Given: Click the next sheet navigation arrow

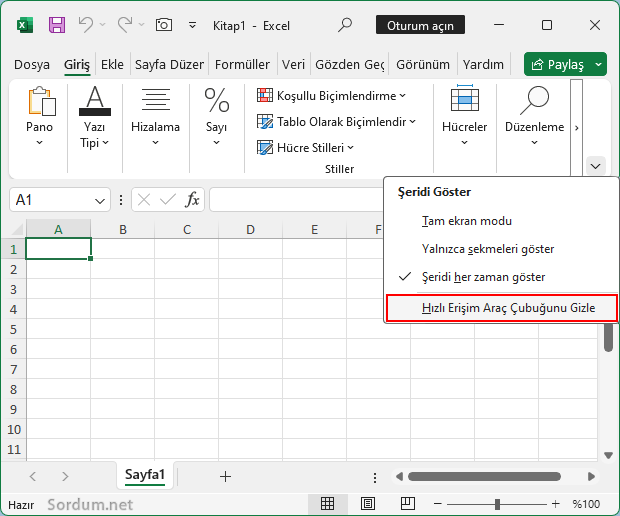Looking at the screenshot, I should [x=65, y=476].
